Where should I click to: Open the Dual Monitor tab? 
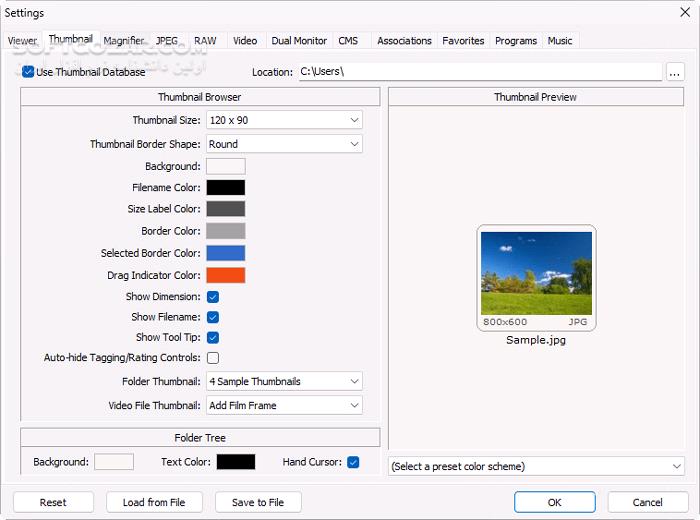[x=299, y=41]
